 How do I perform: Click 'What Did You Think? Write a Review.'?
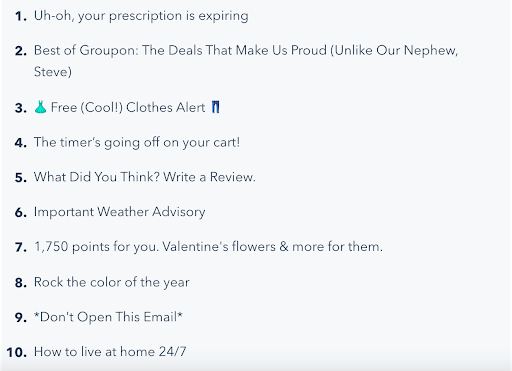tap(145, 177)
